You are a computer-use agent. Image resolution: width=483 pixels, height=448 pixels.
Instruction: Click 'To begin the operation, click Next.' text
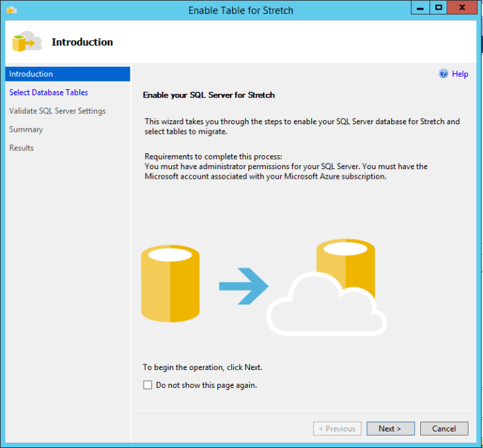tap(202, 367)
